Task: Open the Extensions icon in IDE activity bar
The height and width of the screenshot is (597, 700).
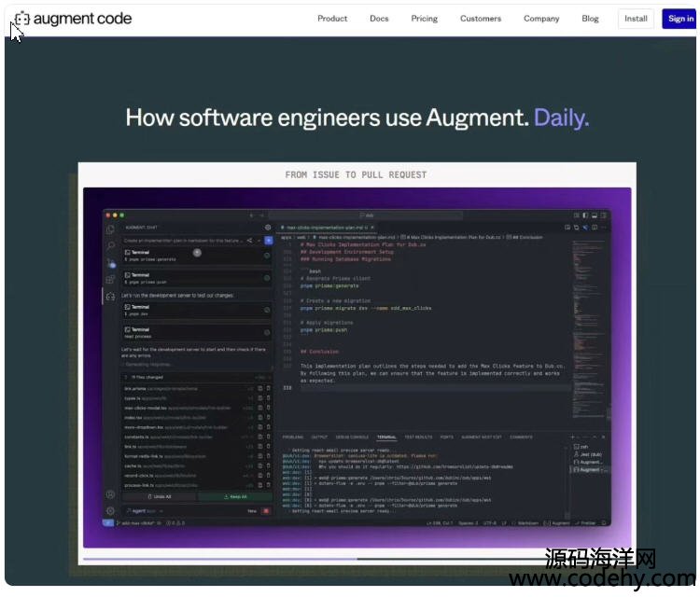Action: click(x=110, y=279)
